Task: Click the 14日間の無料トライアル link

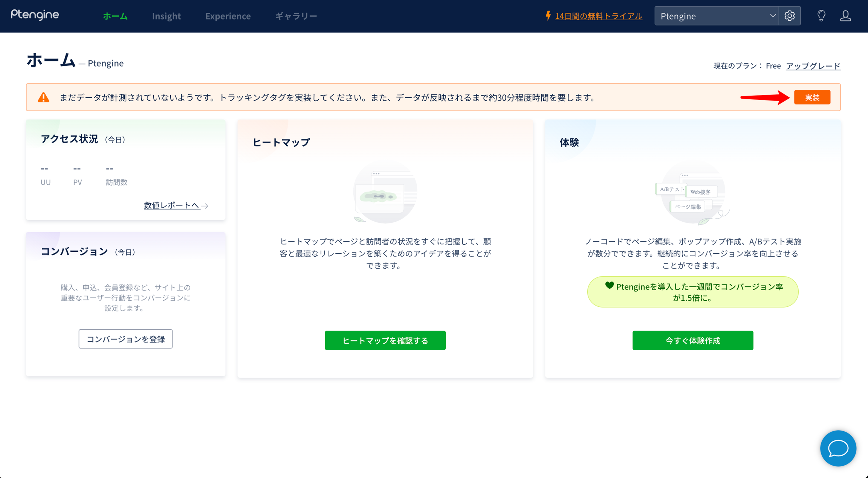Action: click(x=598, y=16)
